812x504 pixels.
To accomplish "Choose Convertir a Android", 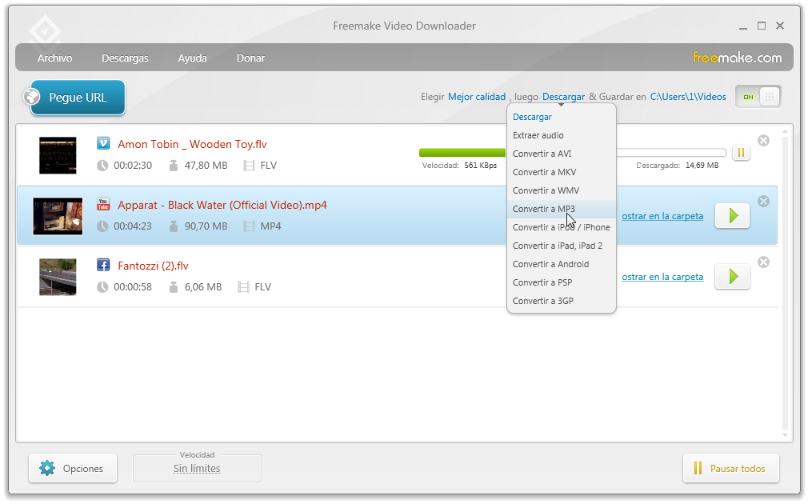I will pyautogui.click(x=562, y=264).
